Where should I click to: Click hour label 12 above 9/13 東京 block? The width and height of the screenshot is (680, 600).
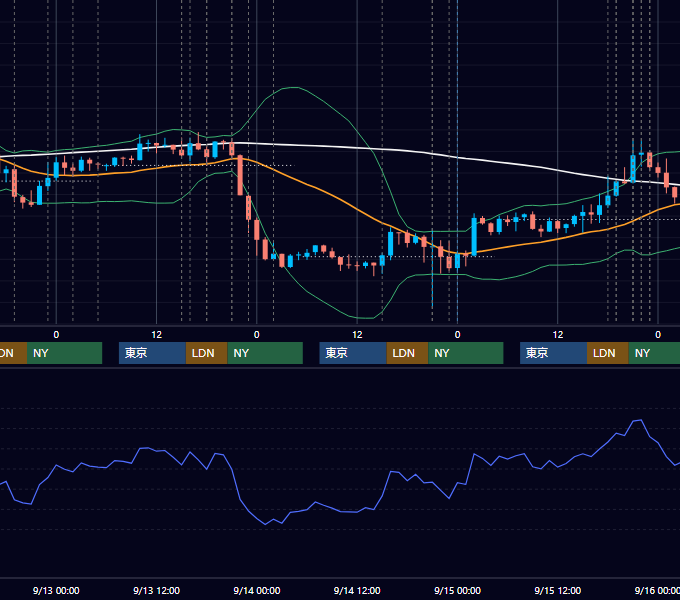click(157, 335)
